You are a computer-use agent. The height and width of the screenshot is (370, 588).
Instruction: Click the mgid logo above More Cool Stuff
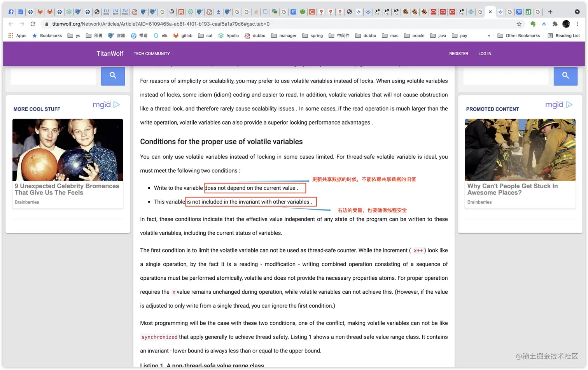(x=106, y=105)
